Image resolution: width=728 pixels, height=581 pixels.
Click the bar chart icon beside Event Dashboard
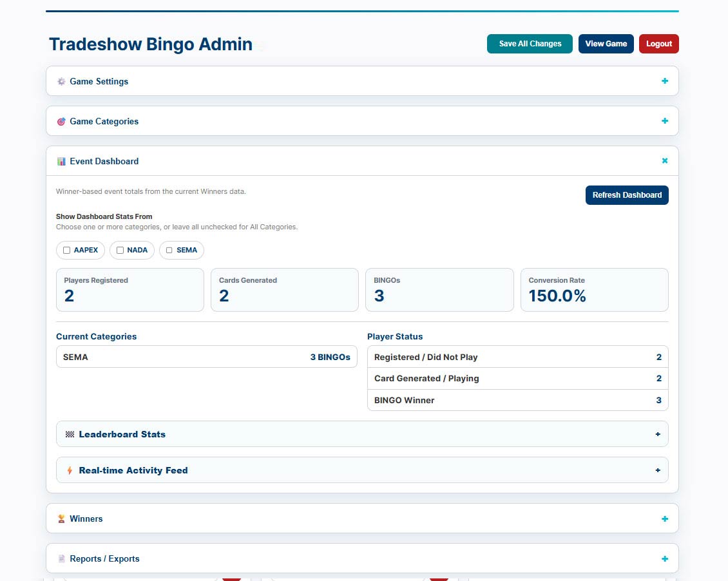pyautogui.click(x=61, y=162)
